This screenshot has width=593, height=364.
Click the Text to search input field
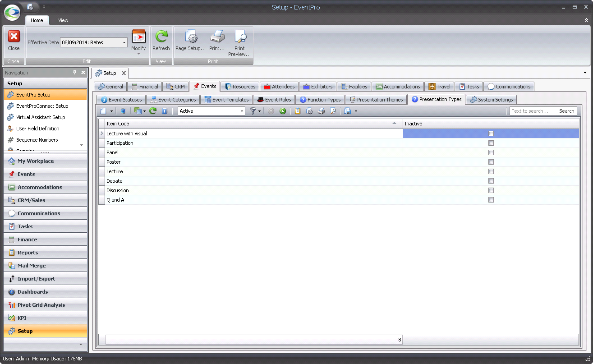[533, 111]
